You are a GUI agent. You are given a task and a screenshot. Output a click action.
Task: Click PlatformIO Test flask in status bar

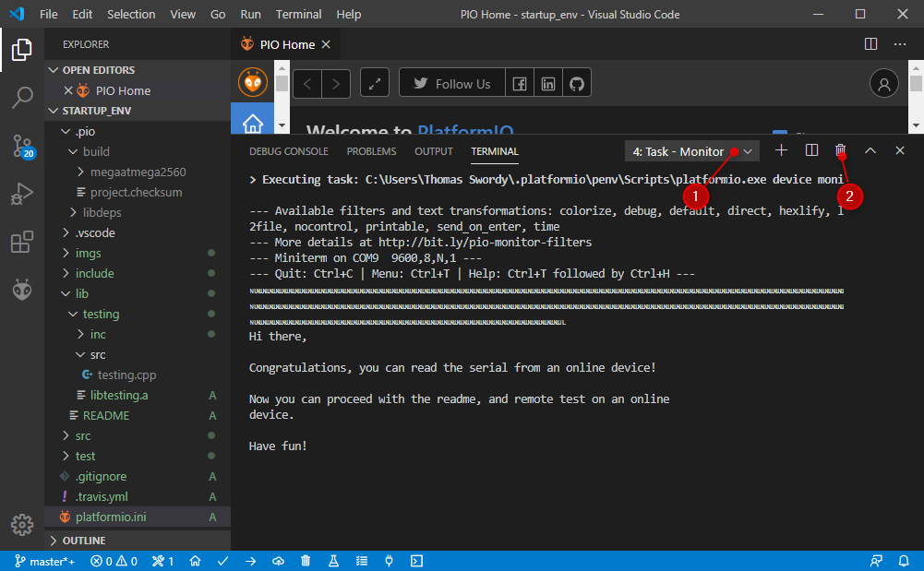(x=333, y=561)
